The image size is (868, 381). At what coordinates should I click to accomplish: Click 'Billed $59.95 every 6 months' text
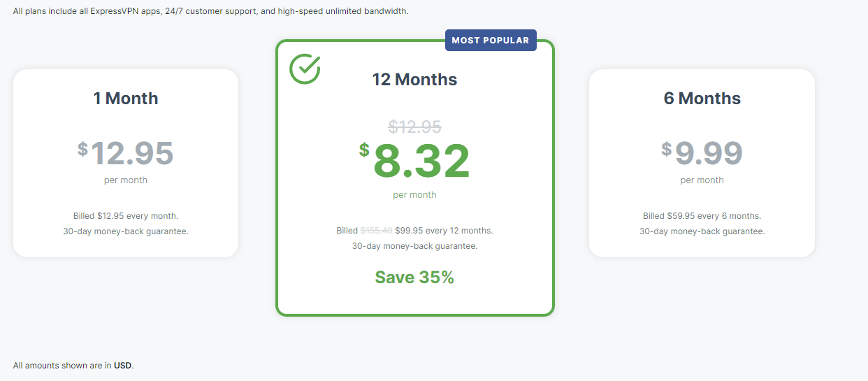pos(702,216)
